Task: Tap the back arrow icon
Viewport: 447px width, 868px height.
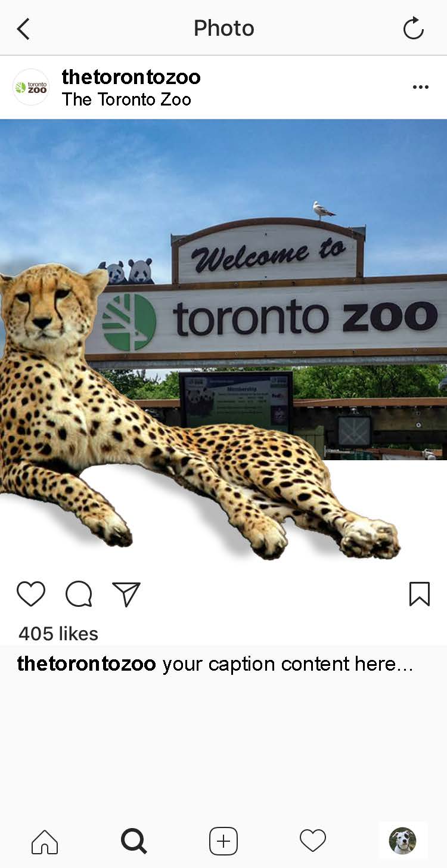Action: coord(23,29)
